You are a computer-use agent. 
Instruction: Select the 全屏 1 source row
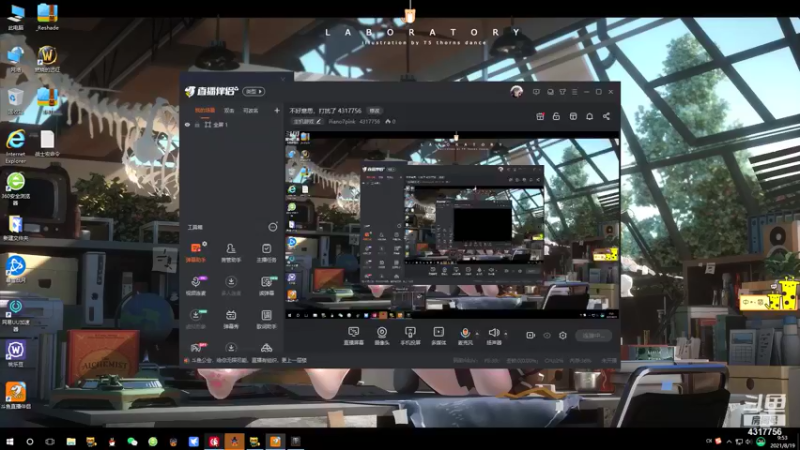point(232,124)
